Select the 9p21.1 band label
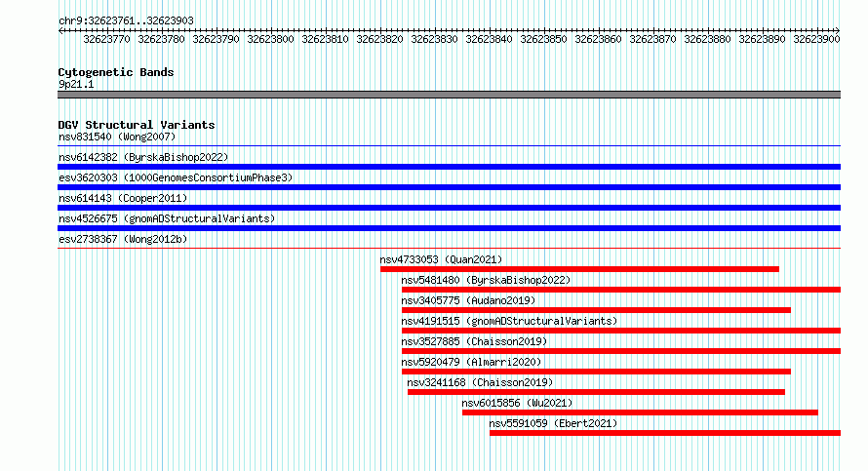This screenshot has width=868, height=471. 76,84
